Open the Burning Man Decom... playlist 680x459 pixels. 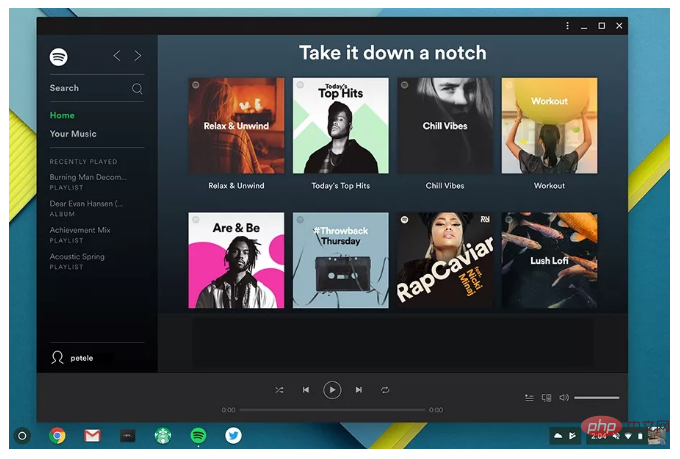click(88, 182)
